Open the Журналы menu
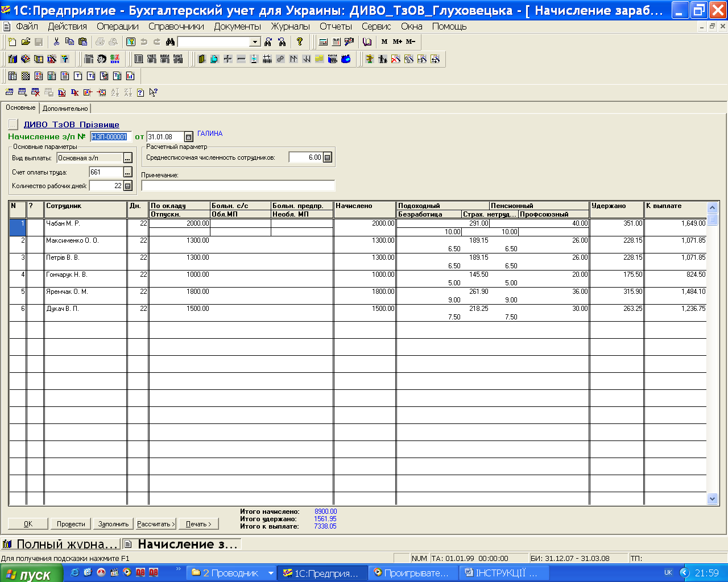This screenshot has width=728, height=582. coord(291,26)
